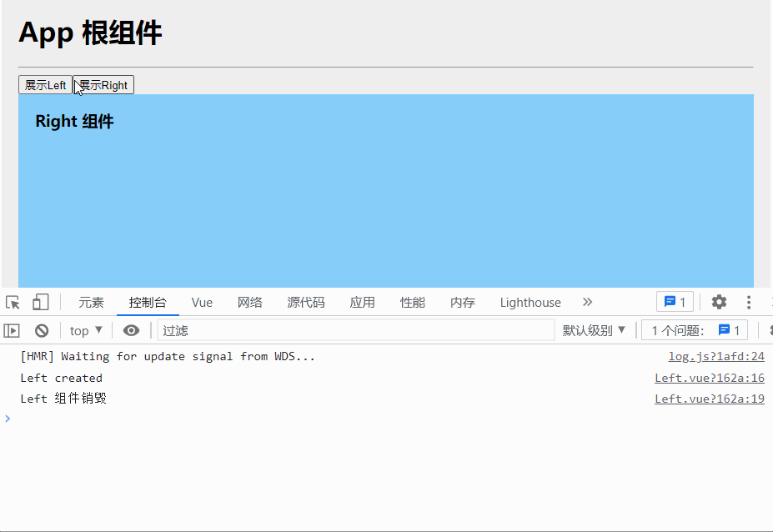Show the console sidebar icon
The image size is (773, 532).
point(12,330)
